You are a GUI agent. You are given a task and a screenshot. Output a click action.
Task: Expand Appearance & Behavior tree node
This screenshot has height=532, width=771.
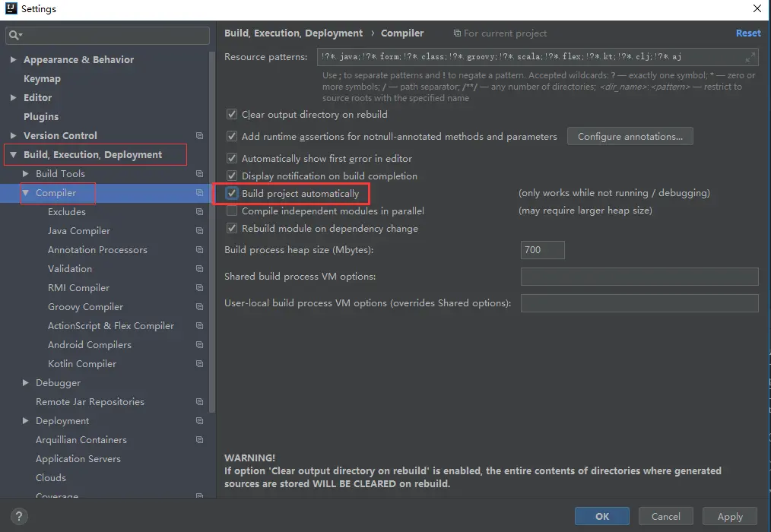tap(13, 59)
